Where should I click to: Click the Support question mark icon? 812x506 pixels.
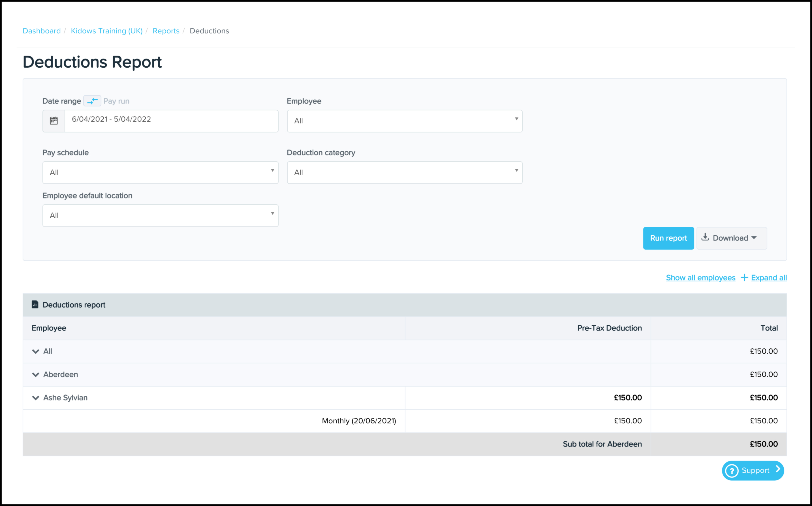732,471
